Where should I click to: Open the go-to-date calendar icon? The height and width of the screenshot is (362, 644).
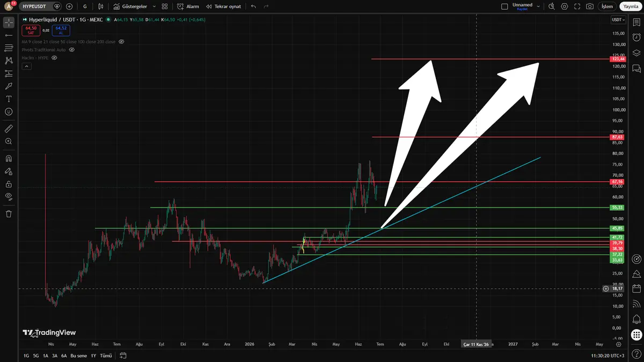pos(123,356)
